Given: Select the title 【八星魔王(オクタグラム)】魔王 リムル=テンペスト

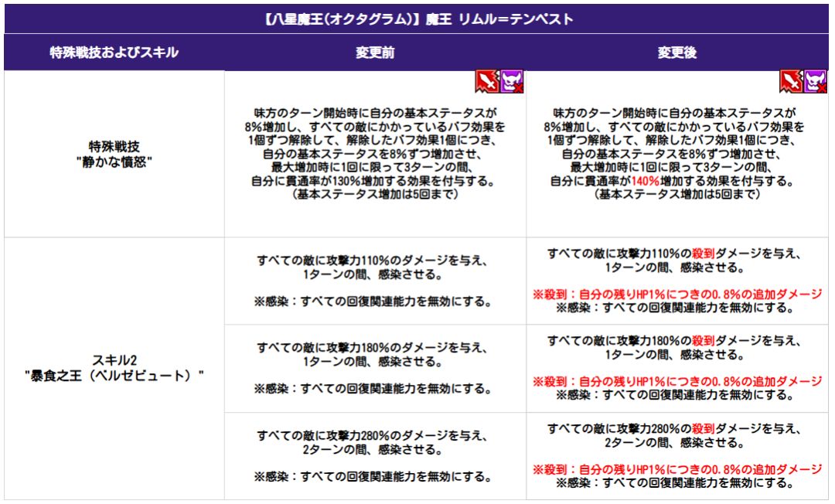Looking at the screenshot, I should [417, 19].
